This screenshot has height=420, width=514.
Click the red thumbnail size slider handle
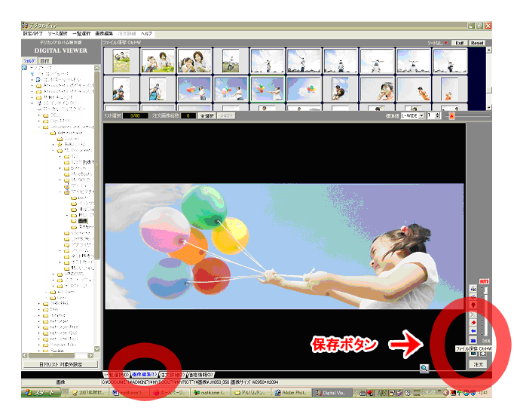451,115
